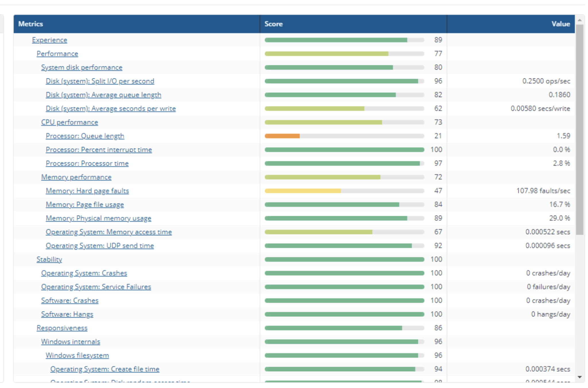Select Windows filesystem link
This screenshot has width=588, height=388.
tap(77, 356)
